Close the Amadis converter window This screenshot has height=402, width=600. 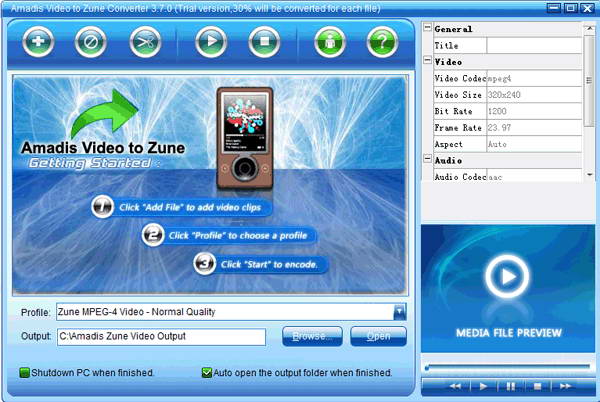coord(587,8)
